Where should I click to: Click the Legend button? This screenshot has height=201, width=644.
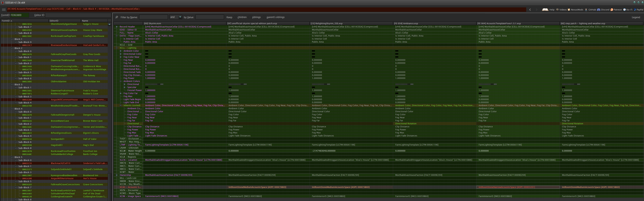(636, 17)
